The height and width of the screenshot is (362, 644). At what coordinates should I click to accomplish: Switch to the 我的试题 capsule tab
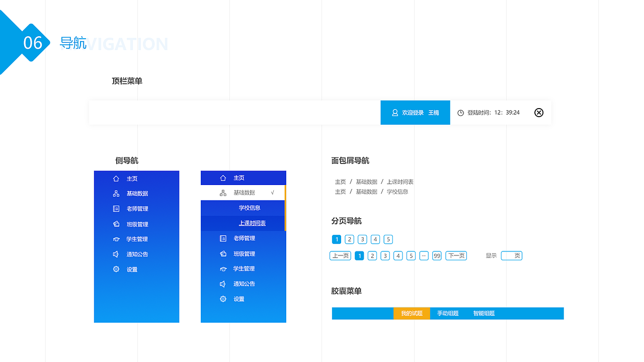412,313
